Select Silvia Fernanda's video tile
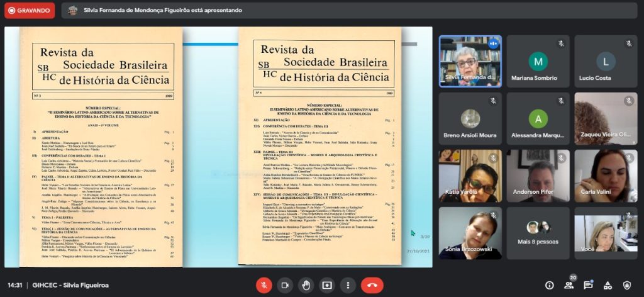 pos(470,61)
